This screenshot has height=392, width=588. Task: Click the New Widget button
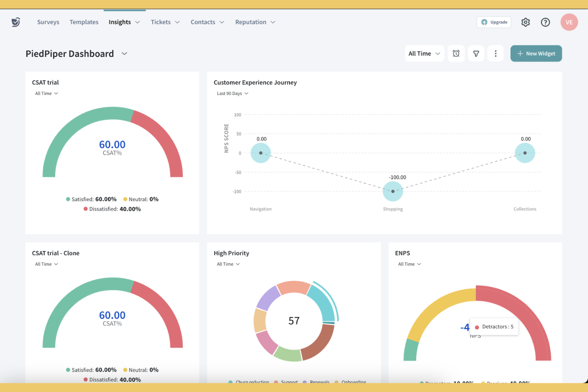pos(536,53)
